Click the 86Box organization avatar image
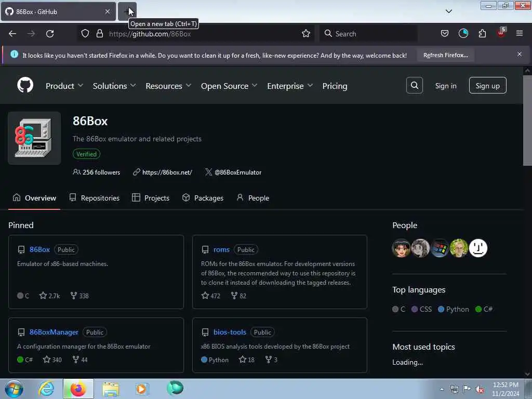Screen dimensions: 532x399 (34, 138)
